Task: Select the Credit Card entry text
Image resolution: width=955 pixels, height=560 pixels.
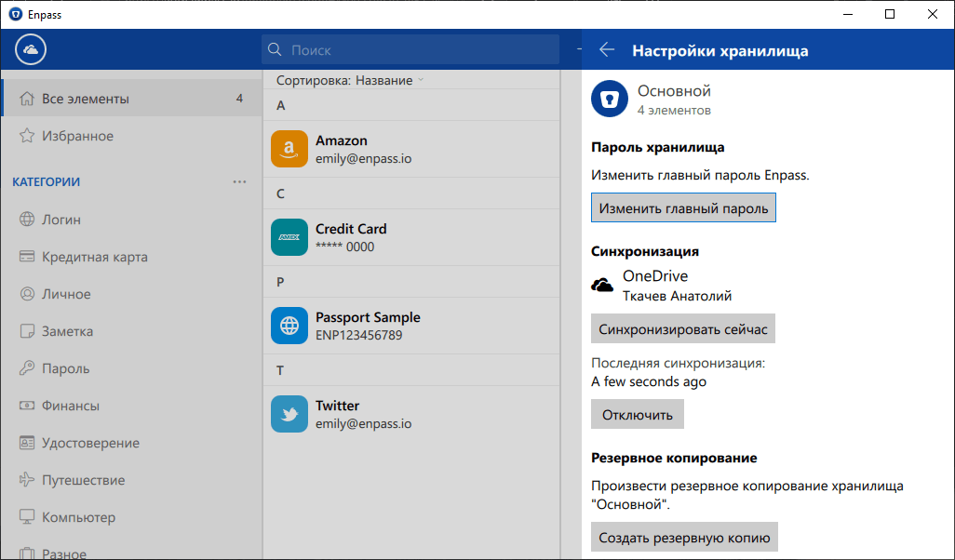Action: coord(351,237)
